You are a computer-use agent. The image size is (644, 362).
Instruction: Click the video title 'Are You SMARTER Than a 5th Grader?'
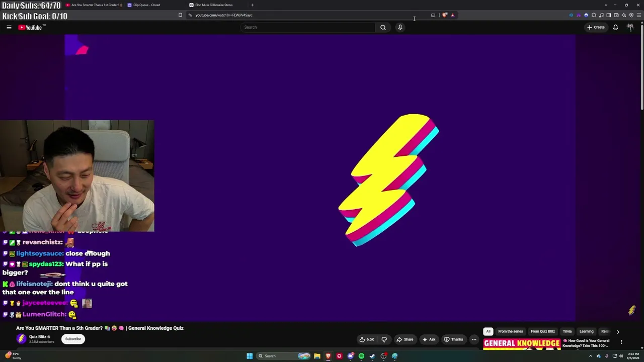(59, 328)
